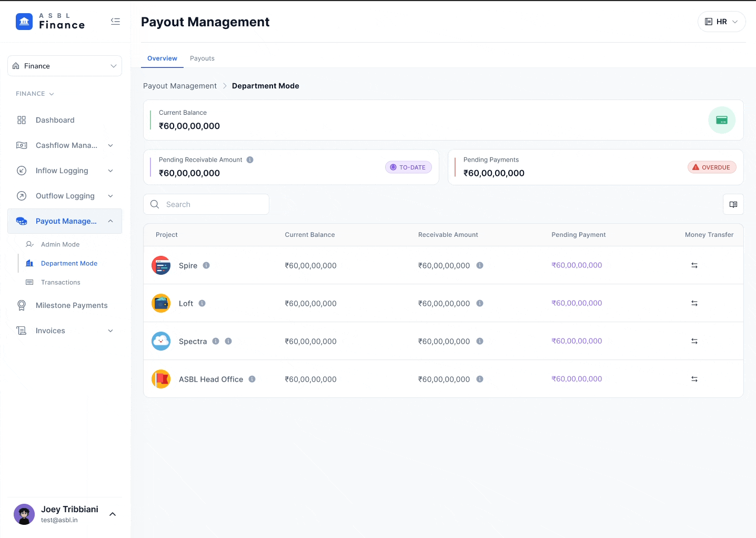Click Spire current balance cell
Screen dimensions: 756x538
click(311, 266)
